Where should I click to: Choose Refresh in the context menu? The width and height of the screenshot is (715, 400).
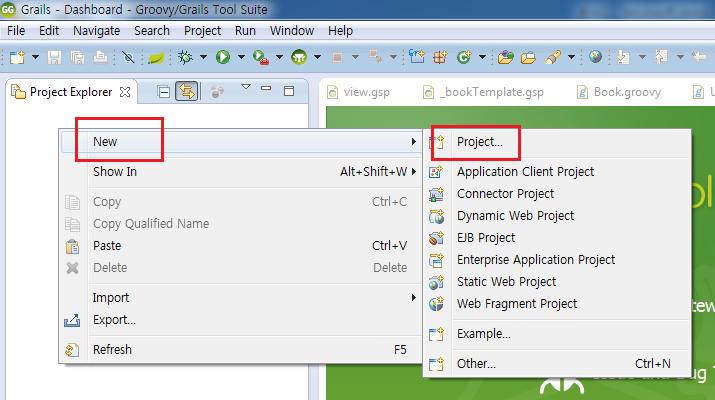[240, 349]
